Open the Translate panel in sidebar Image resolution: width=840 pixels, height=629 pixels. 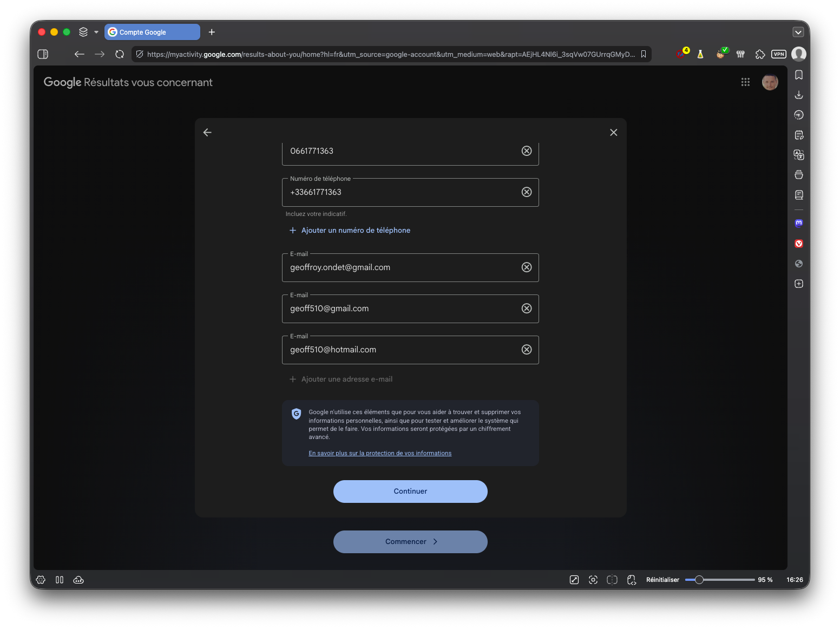tap(799, 155)
